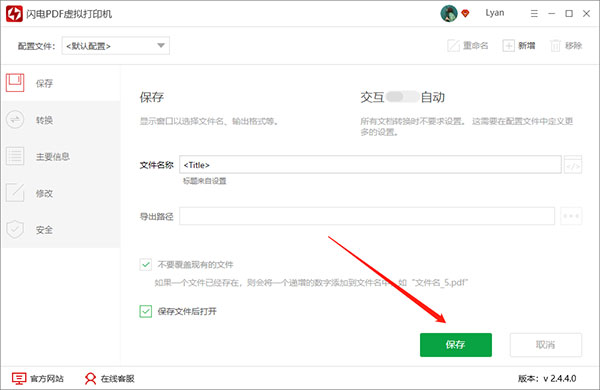Open the 安全 sidebar tab

click(x=61, y=230)
